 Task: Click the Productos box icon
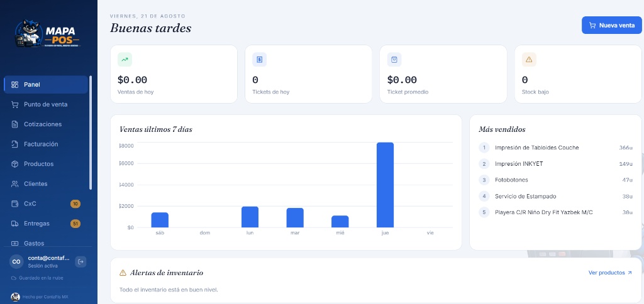pyautogui.click(x=15, y=164)
